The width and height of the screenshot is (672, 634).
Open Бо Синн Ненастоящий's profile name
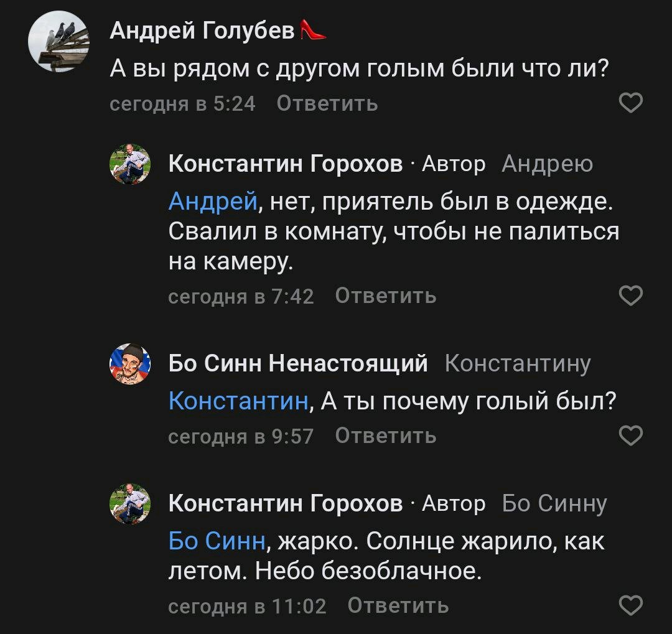(x=298, y=362)
